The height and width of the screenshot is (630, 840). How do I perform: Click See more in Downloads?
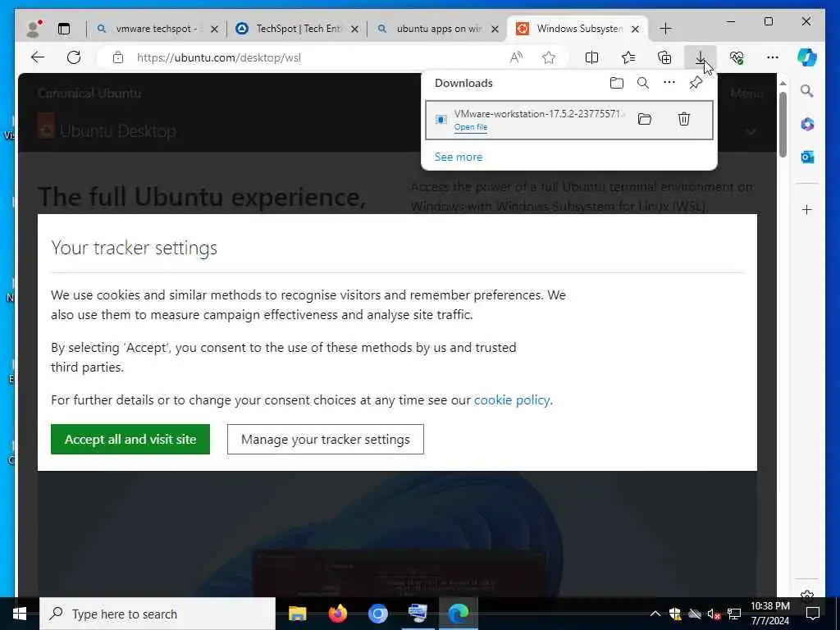click(459, 157)
